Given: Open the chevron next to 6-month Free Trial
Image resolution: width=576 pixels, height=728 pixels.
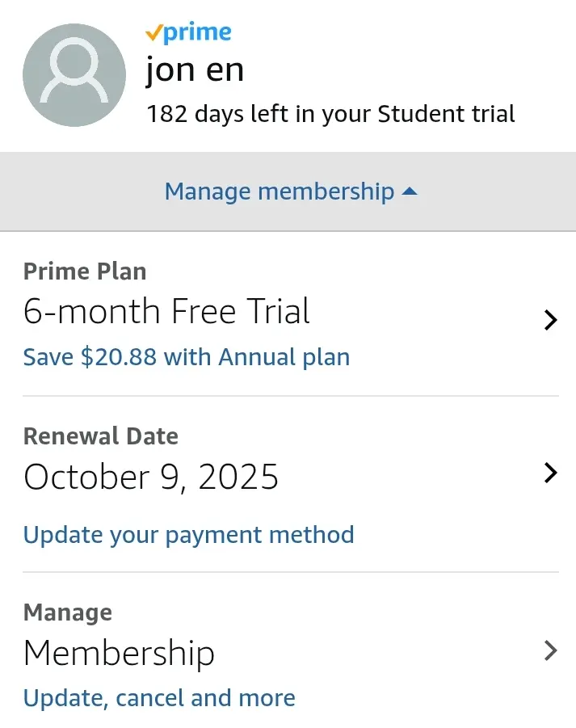Looking at the screenshot, I should 550,320.
